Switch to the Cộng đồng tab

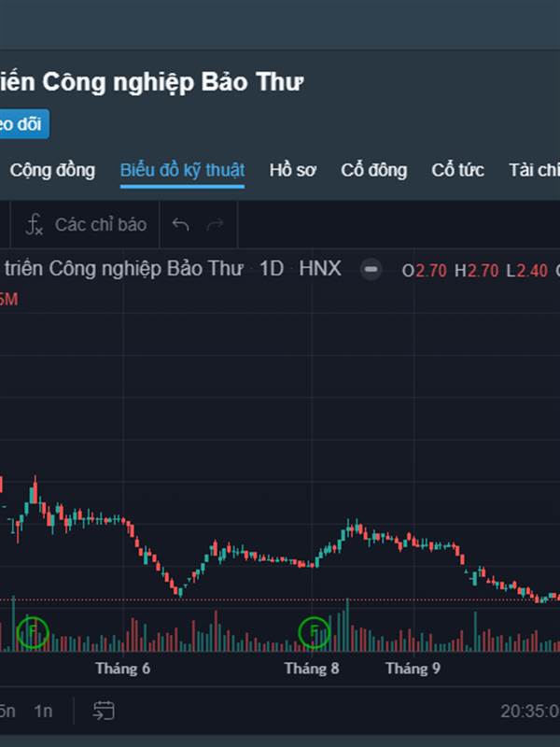coord(52,170)
